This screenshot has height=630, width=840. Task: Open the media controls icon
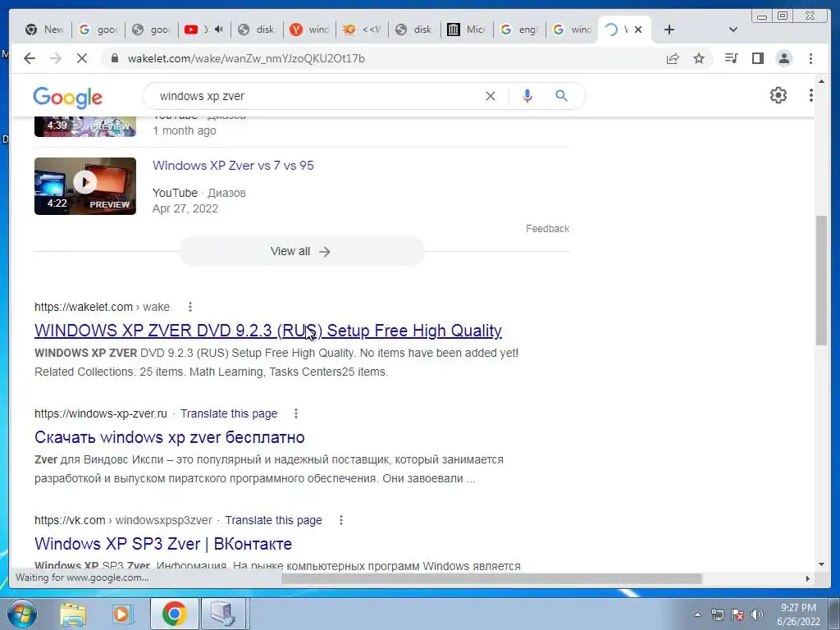click(x=731, y=58)
